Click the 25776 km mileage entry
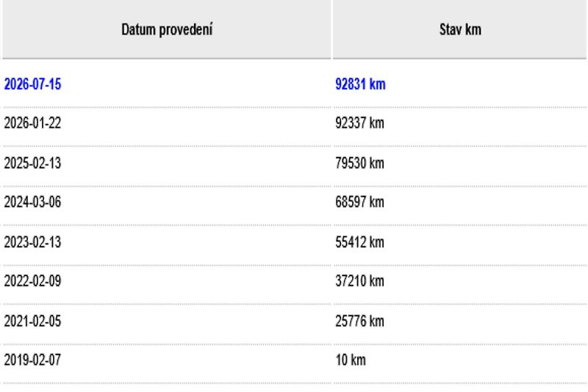This screenshot has width=588, height=392. pyautogui.click(x=359, y=322)
